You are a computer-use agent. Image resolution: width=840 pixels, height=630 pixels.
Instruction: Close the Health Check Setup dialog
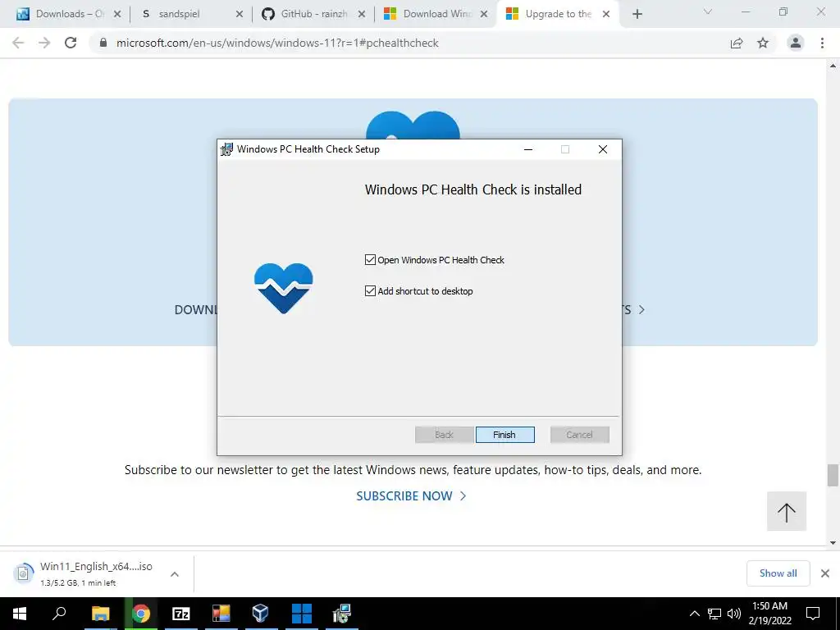(x=603, y=149)
